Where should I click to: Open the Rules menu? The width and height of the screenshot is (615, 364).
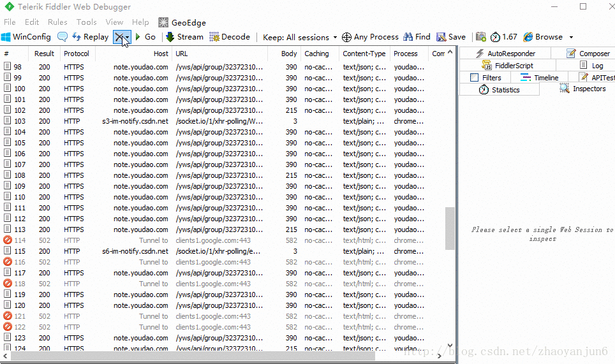click(57, 22)
